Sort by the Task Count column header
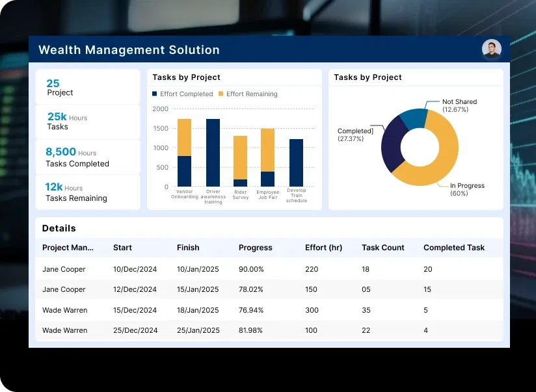The height and width of the screenshot is (392, 536). tap(382, 248)
